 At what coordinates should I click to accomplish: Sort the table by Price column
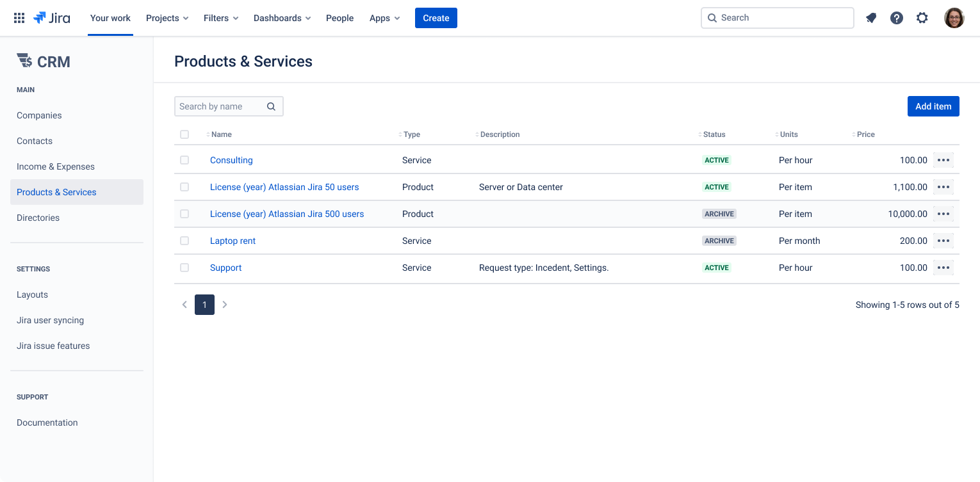tap(863, 134)
